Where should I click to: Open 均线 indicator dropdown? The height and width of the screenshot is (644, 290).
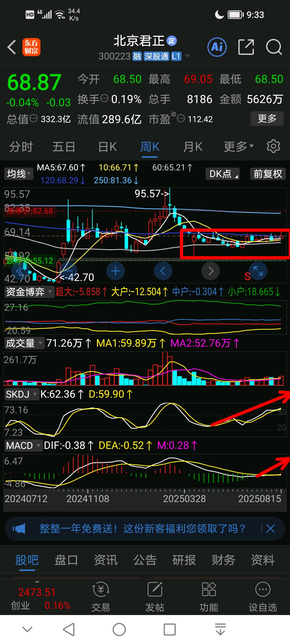(19, 174)
